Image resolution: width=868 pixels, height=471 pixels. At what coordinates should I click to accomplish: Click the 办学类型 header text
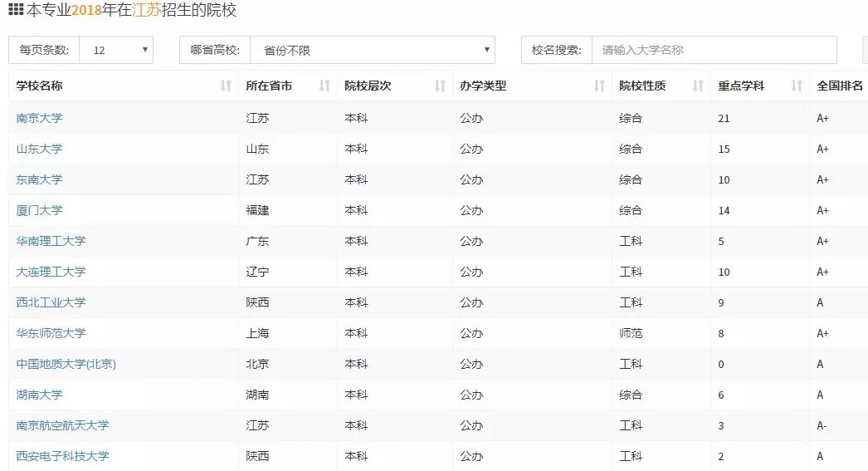[483, 86]
